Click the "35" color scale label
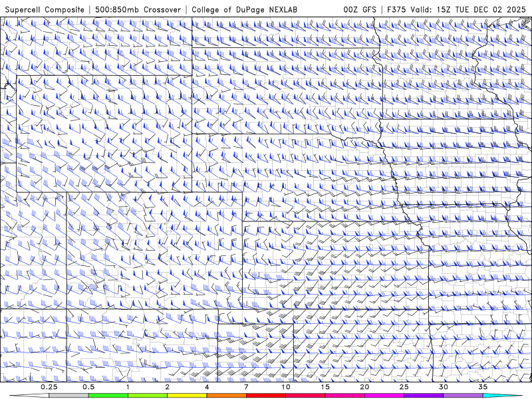Screen dimensions: 532x399 click(483, 387)
